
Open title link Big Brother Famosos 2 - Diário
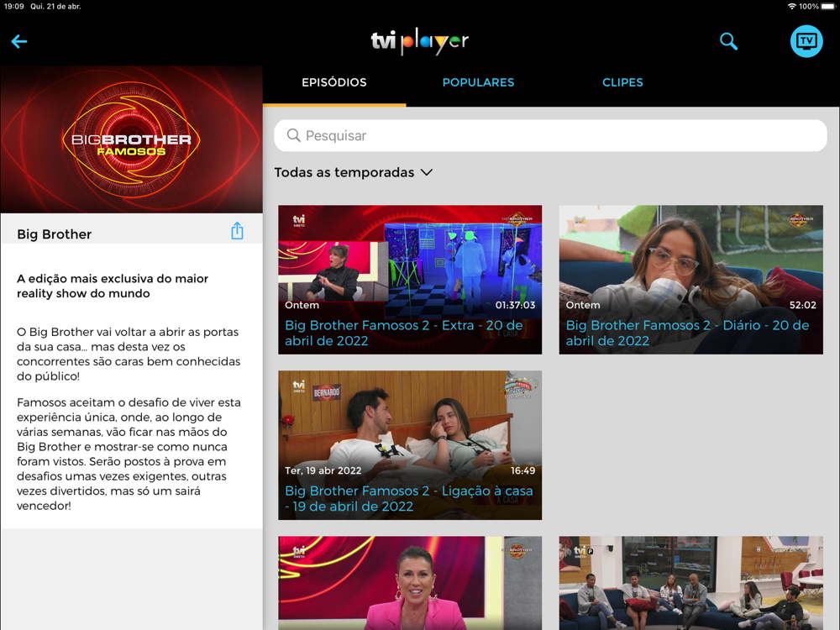click(687, 333)
